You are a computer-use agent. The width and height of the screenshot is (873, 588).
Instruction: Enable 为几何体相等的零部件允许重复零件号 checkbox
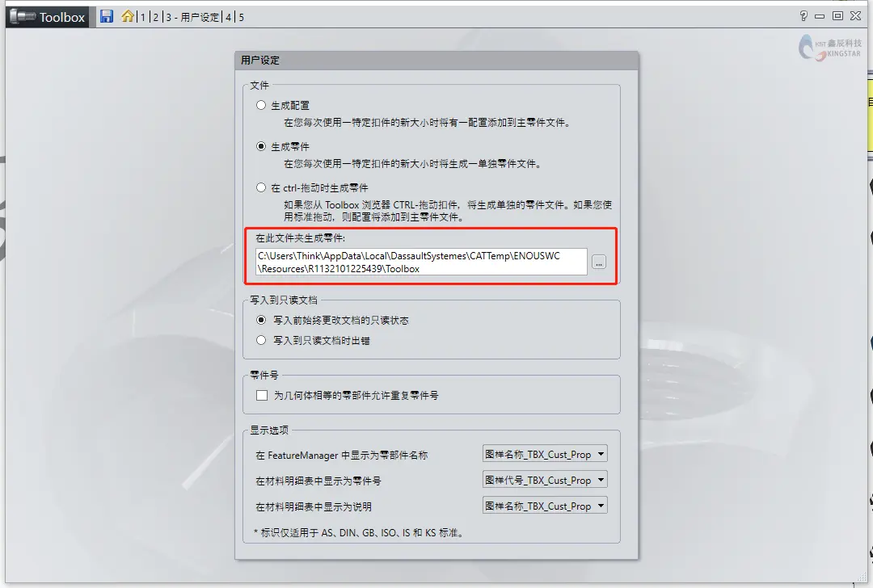click(x=262, y=396)
